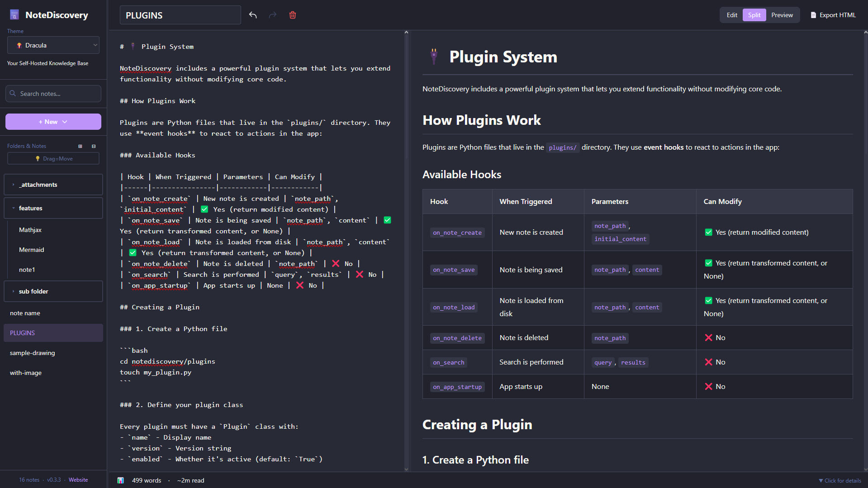Open the note1 note
Image resolution: width=868 pixels, height=488 pixels.
click(27, 270)
